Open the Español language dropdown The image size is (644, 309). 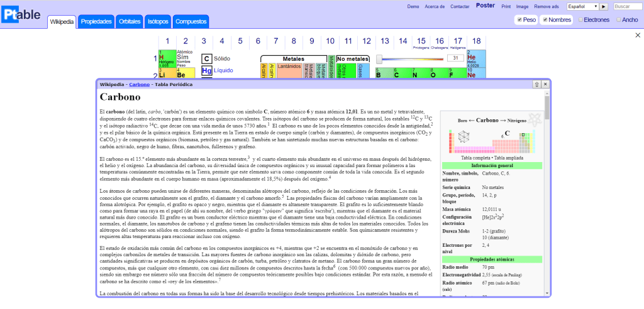[582, 6]
